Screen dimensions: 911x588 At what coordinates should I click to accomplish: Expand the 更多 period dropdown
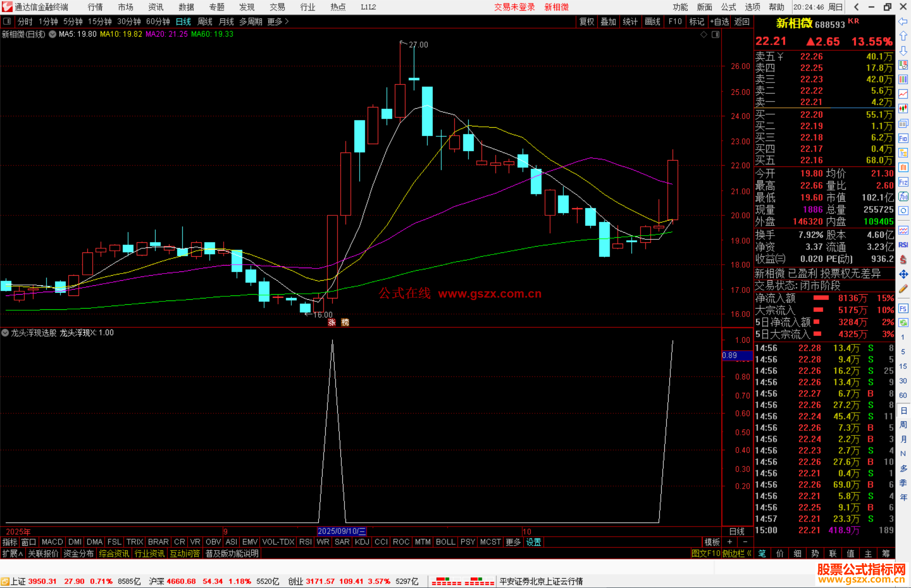(x=278, y=21)
